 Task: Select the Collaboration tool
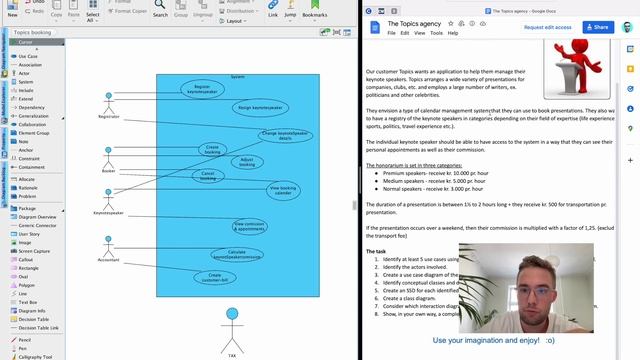(32, 124)
